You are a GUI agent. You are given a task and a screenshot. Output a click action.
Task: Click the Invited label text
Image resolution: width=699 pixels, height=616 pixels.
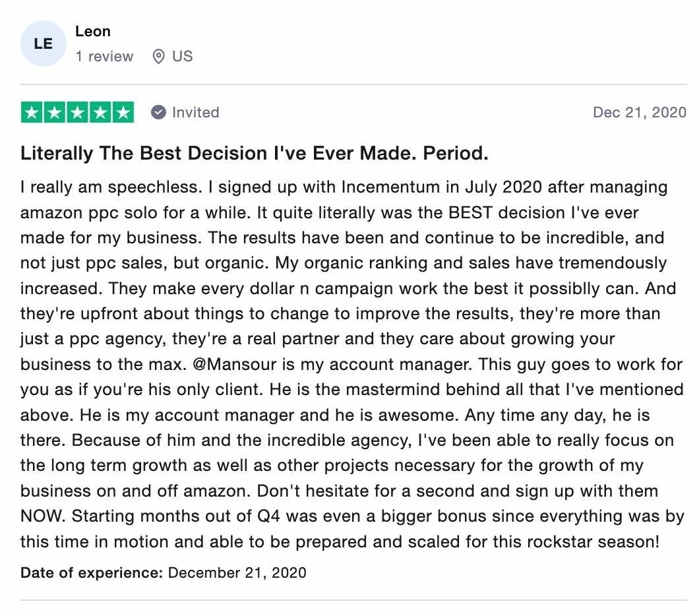point(196,112)
